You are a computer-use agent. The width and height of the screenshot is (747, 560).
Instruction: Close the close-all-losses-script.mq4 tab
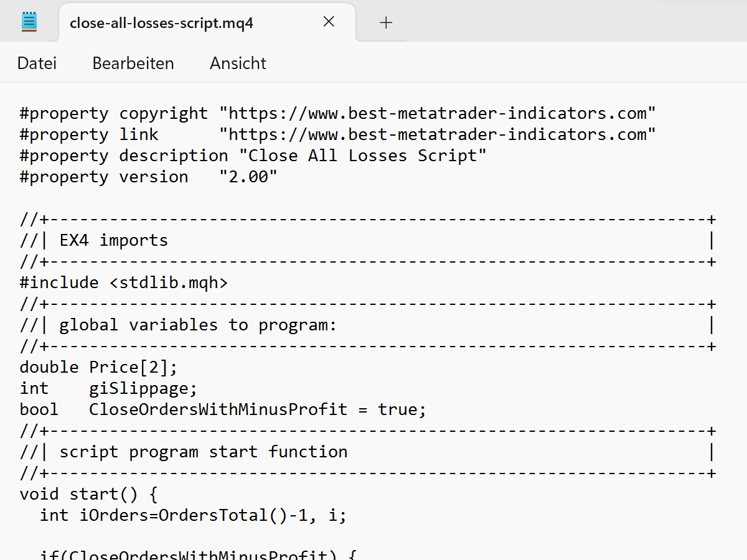[329, 22]
